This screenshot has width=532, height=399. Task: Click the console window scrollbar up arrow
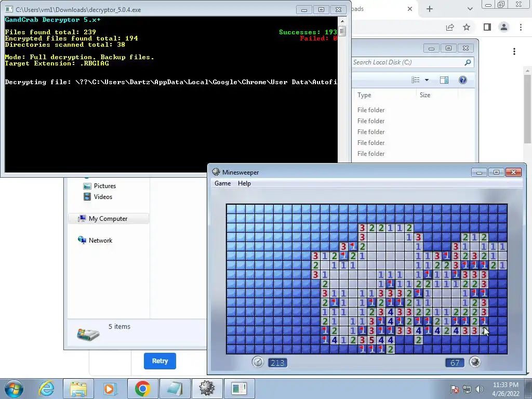342,21
